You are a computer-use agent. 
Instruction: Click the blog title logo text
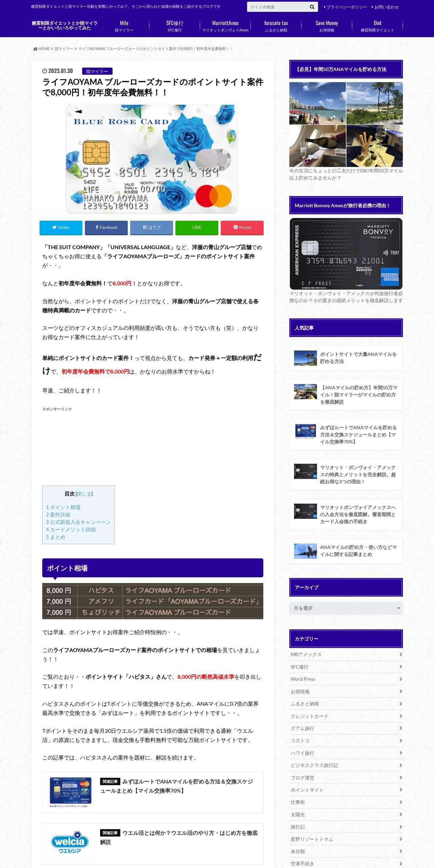click(65, 26)
